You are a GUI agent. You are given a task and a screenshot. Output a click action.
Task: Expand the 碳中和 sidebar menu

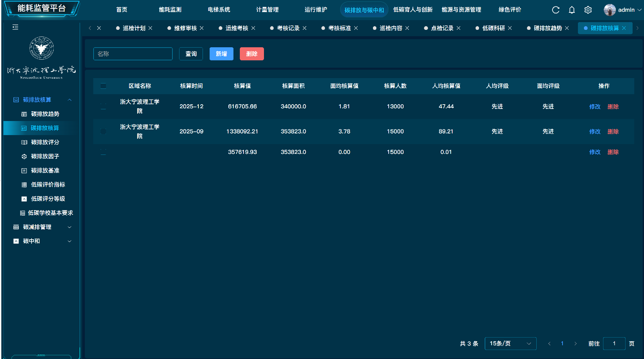pos(42,241)
